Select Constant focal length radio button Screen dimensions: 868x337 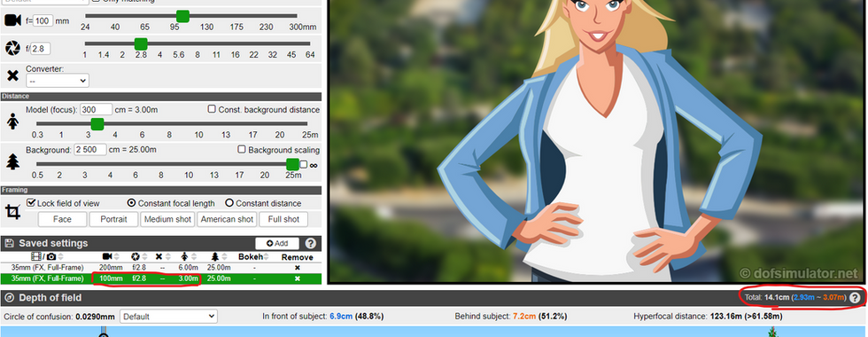point(132,203)
